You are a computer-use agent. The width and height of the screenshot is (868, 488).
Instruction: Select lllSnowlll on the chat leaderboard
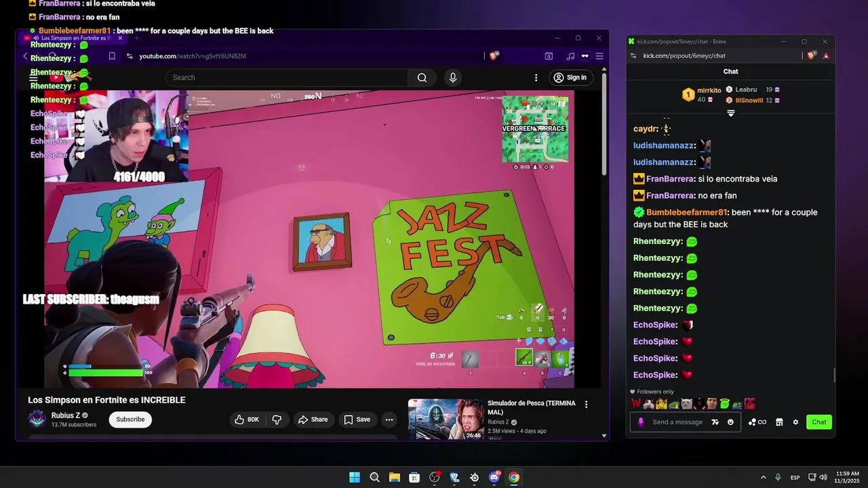click(749, 100)
